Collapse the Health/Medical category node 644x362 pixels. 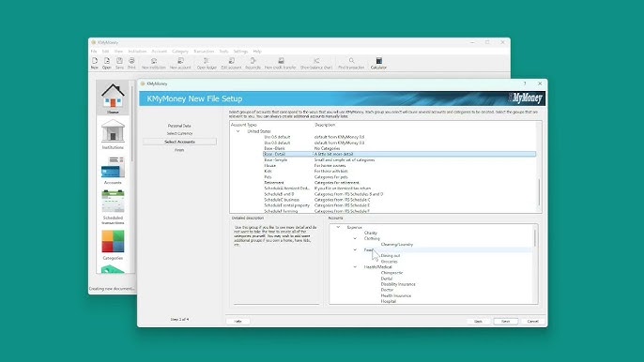pyautogui.click(x=355, y=267)
